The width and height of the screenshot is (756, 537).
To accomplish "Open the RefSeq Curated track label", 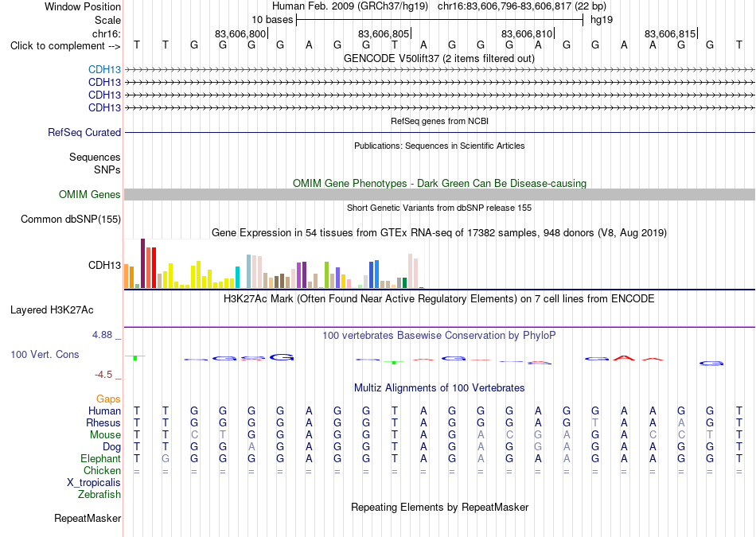I will point(84,133).
